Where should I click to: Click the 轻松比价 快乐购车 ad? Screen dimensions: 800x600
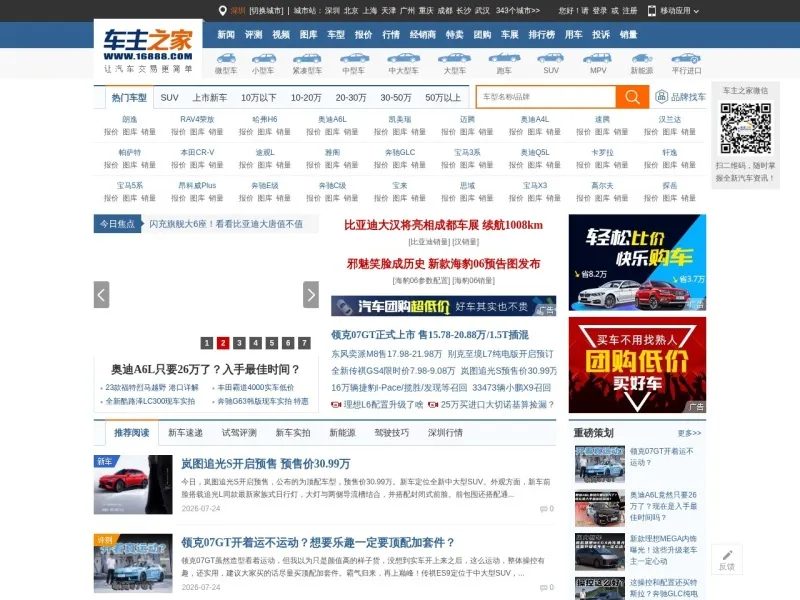(x=637, y=262)
